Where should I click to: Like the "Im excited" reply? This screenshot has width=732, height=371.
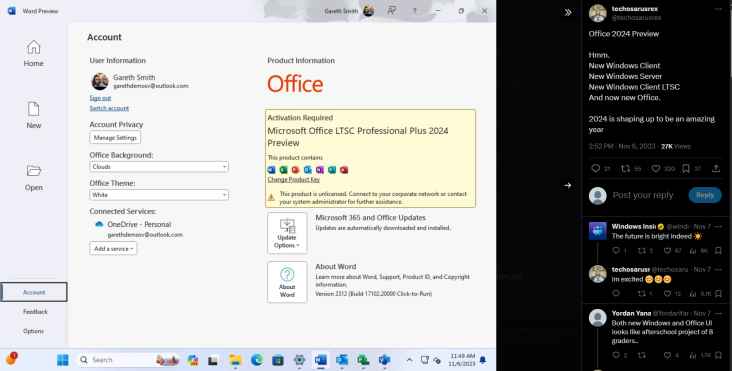click(668, 294)
